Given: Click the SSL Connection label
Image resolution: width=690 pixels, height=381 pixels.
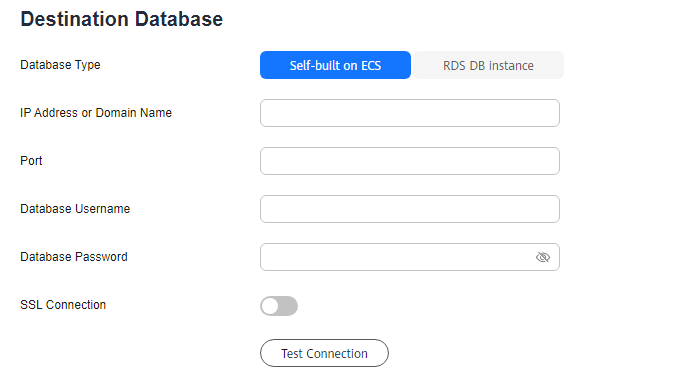Looking at the screenshot, I should tap(63, 304).
